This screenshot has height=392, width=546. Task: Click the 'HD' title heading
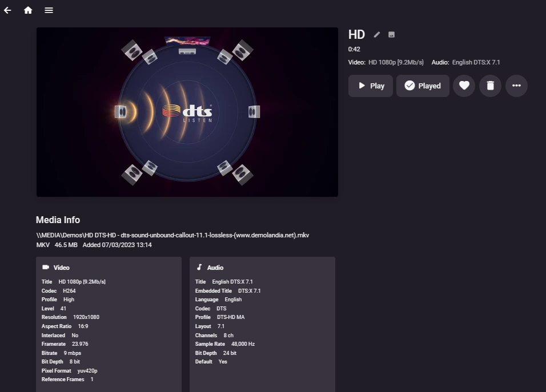pyautogui.click(x=356, y=34)
